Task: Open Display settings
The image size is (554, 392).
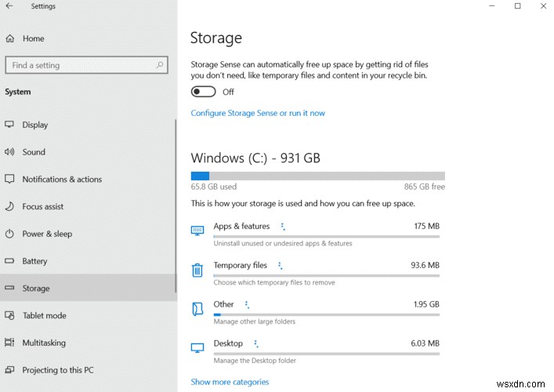Action: coord(88,125)
